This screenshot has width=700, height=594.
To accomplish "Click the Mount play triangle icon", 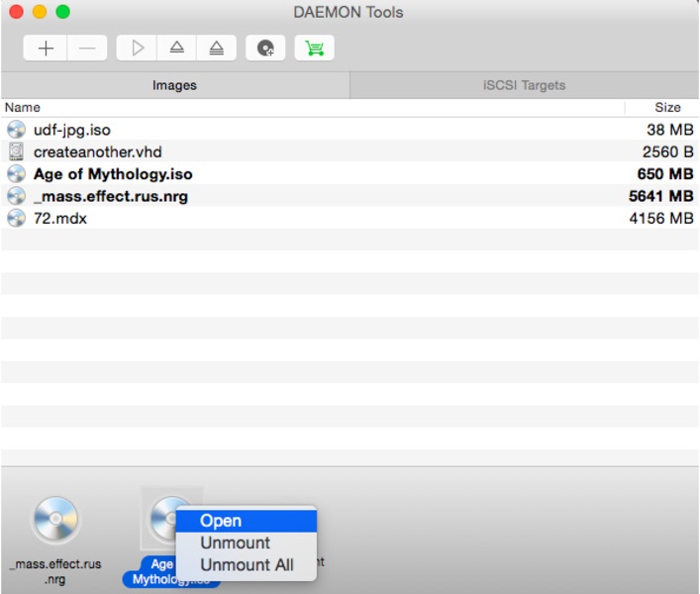I will (137, 48).
